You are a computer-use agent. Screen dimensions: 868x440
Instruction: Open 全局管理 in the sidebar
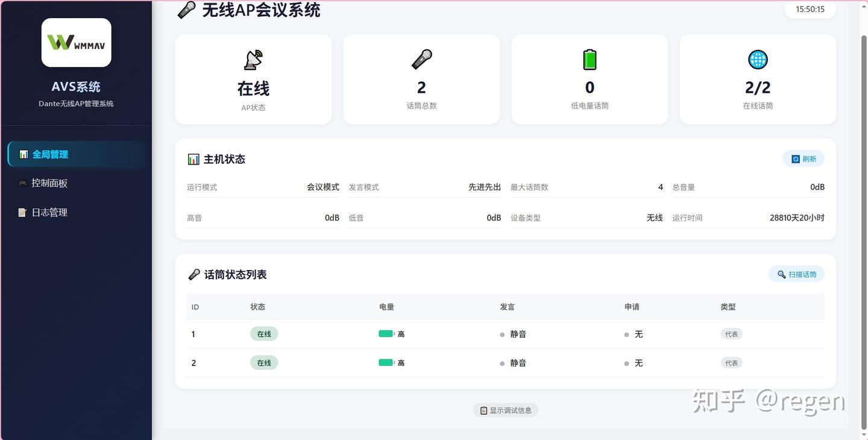click(x=77, y=154)
